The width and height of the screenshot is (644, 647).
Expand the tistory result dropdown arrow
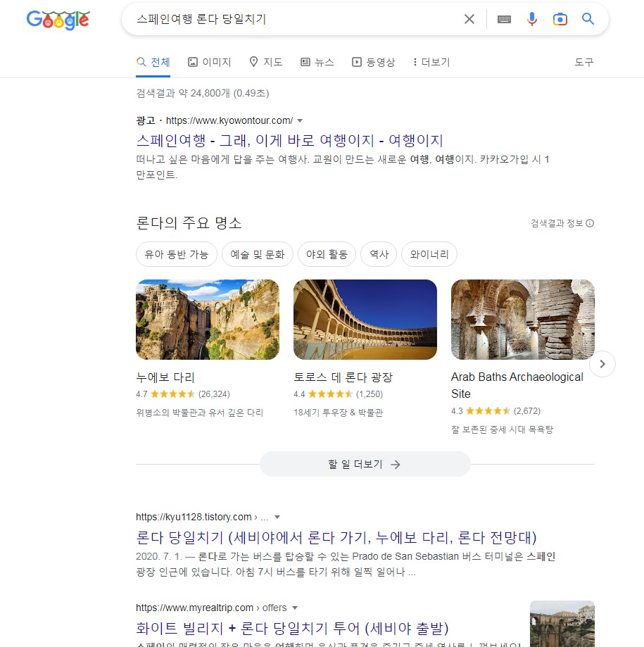coord(277,517)
